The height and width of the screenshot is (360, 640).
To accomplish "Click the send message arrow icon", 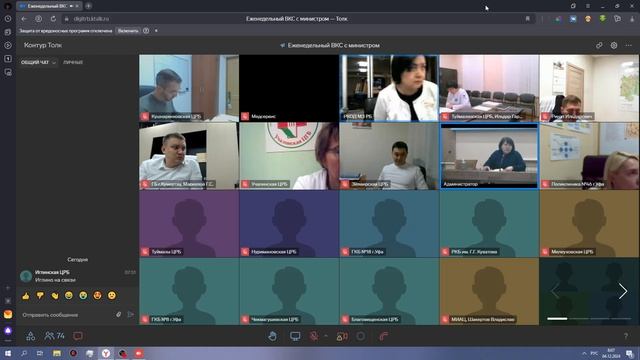I will pos(131,314).
